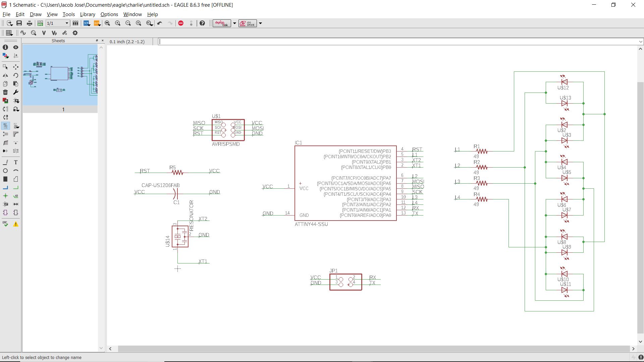
Task: Open the 1/1 sheet selector dropdown
Action: coord(67,23)
